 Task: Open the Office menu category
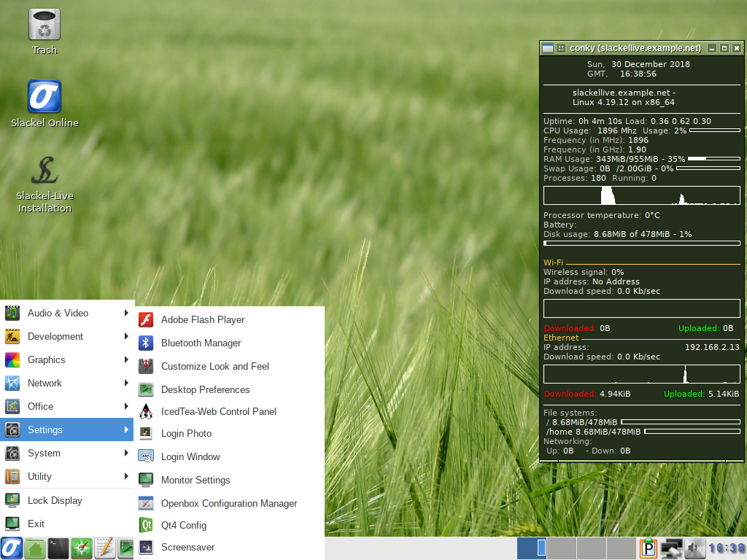[66, 406]
